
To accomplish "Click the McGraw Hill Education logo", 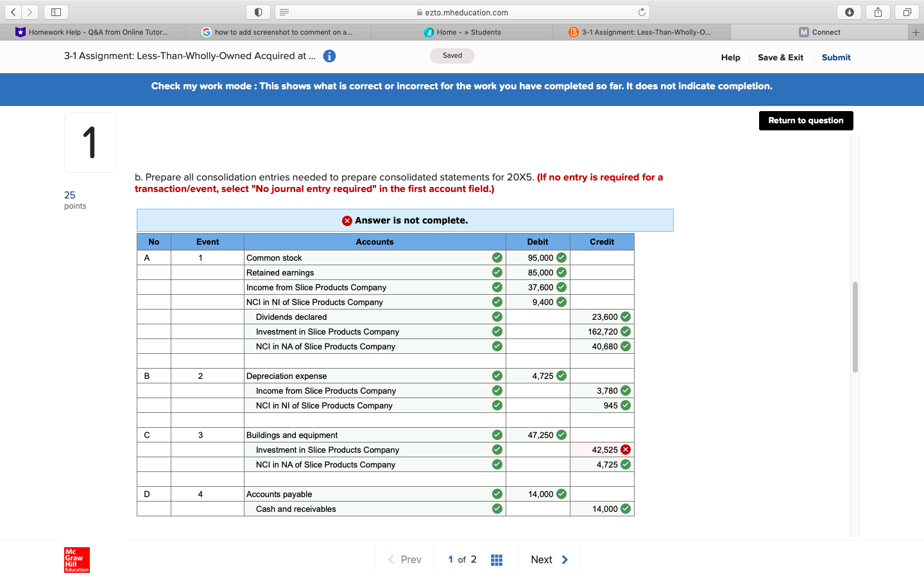I will pyautogui.click(x=77, y=560).
